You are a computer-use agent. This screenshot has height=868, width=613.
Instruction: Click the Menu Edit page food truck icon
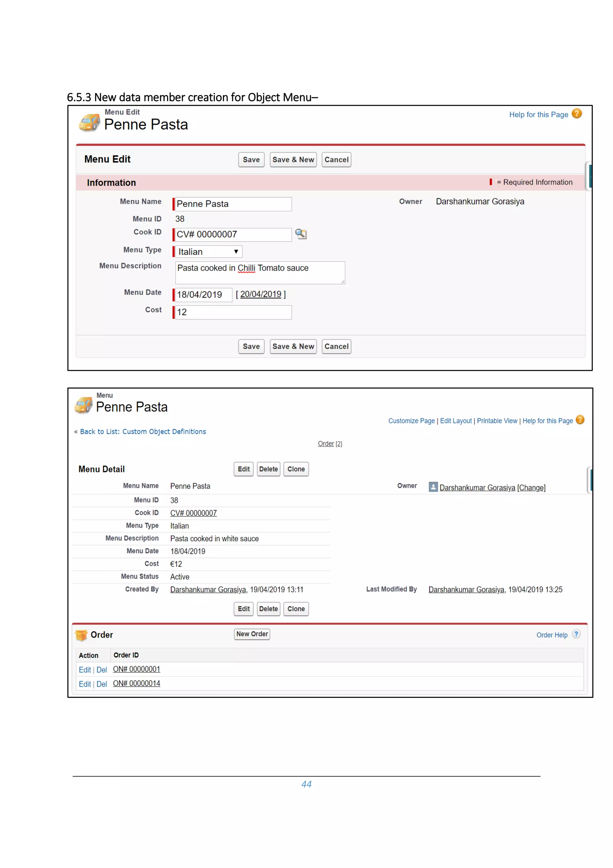(x=89, y=123)
